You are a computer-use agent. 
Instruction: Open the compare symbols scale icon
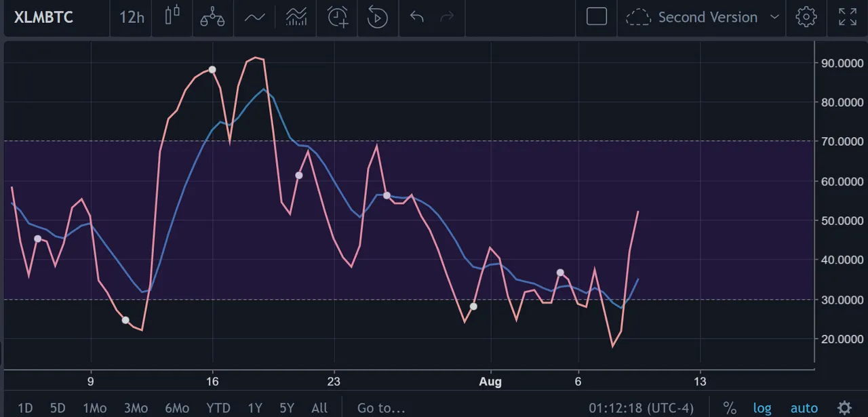click(x=212, y=17)
